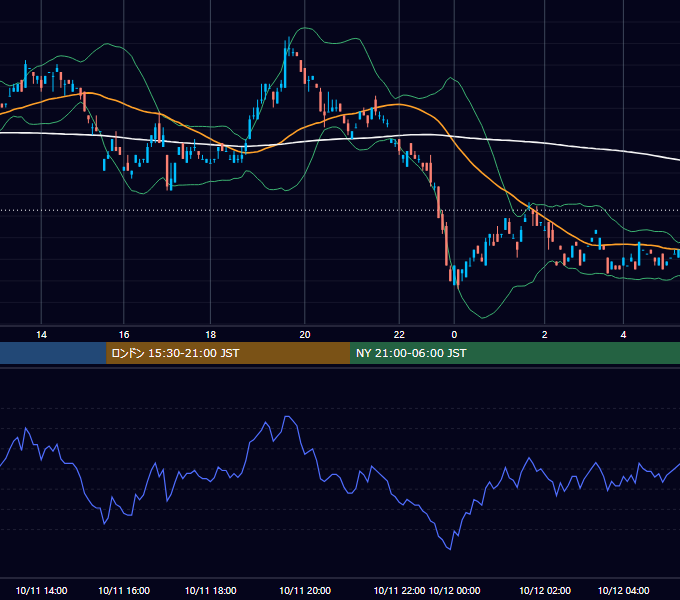Select the 14 hour label on price chart axis
The height and width of the screenshot is (600, 680).
41,335
